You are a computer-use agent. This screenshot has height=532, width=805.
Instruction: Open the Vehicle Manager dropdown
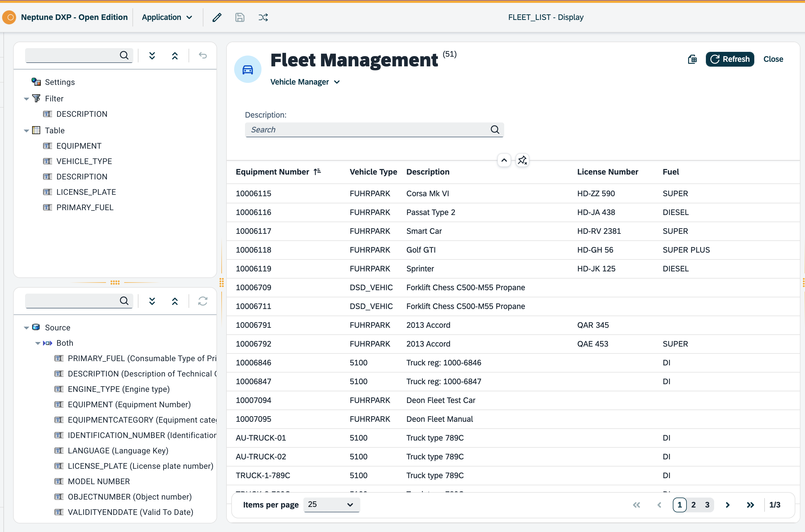click(337, 82)
